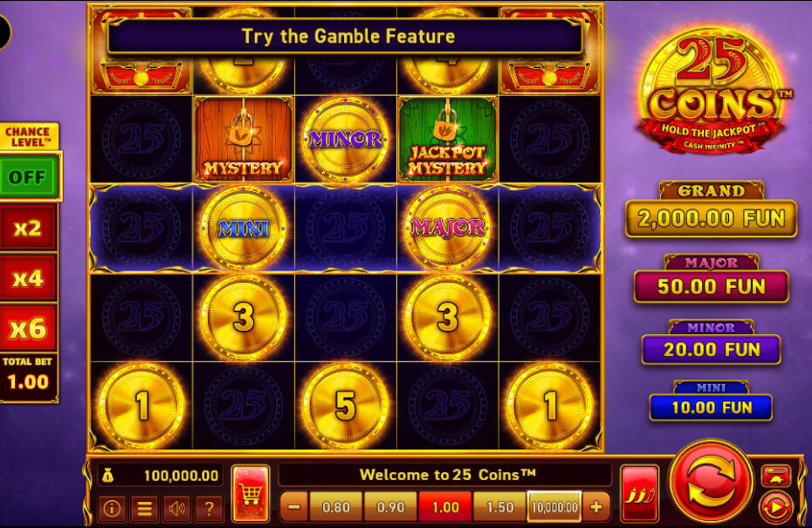Open help question mark icon
The image size is (812, 528).
point(210,509)
